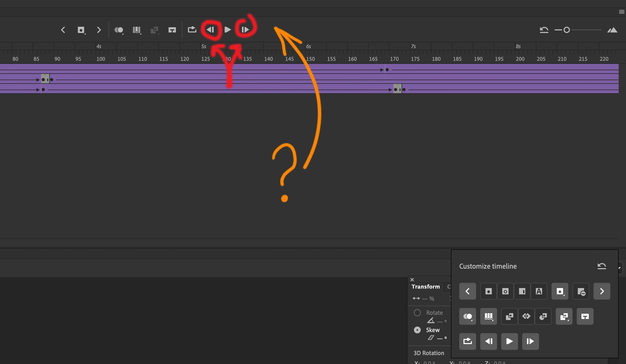Select the Rotate radio button
The width and height of the screenshot is (626, 364).
coord(417,313)
